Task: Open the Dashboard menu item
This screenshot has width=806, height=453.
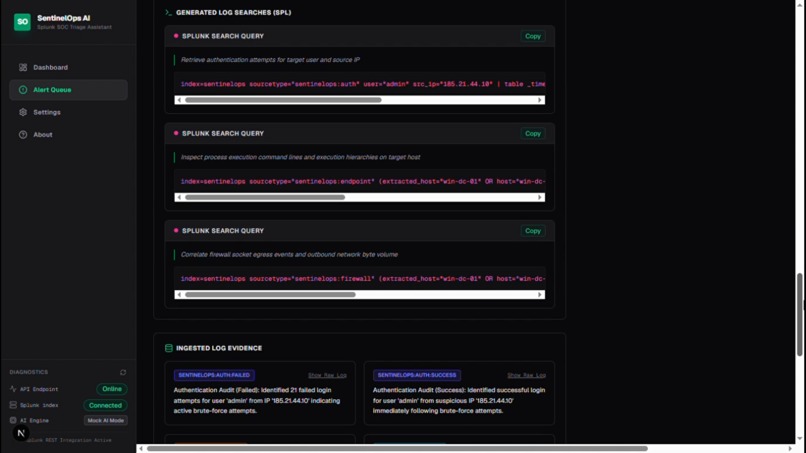Action: 68,67
